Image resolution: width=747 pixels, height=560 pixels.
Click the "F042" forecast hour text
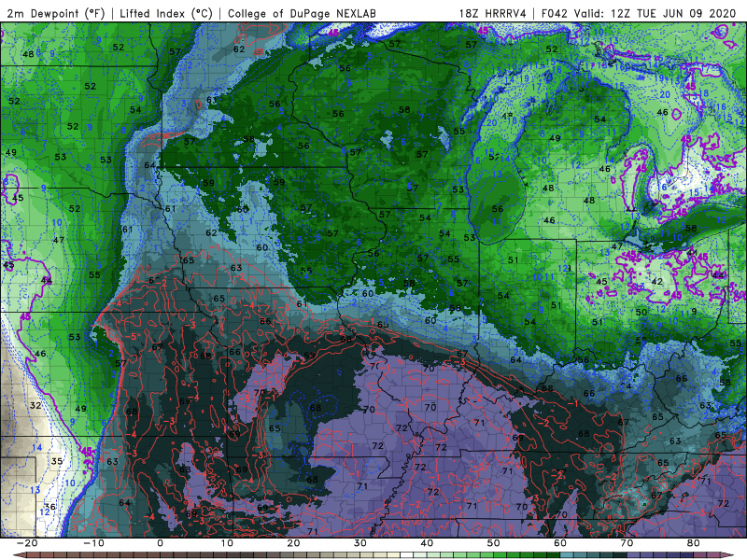[x=555, y=13]
